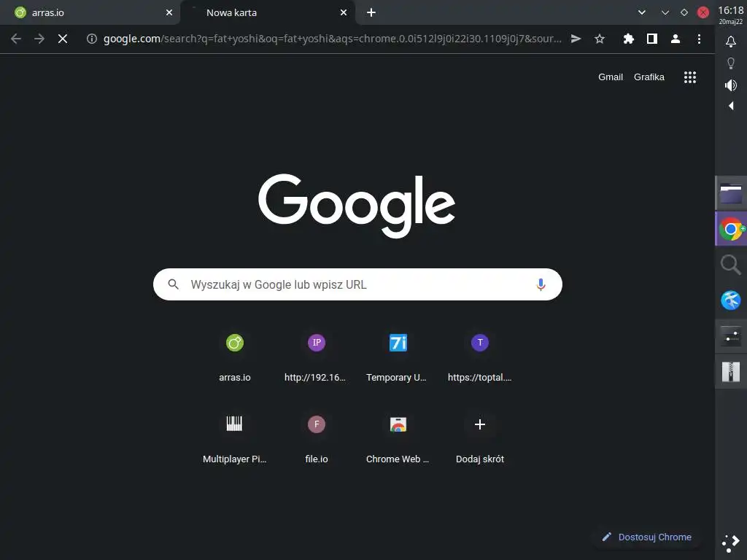Stop loading the page
This screenshot has height=560, width=747.
point(63,39)
